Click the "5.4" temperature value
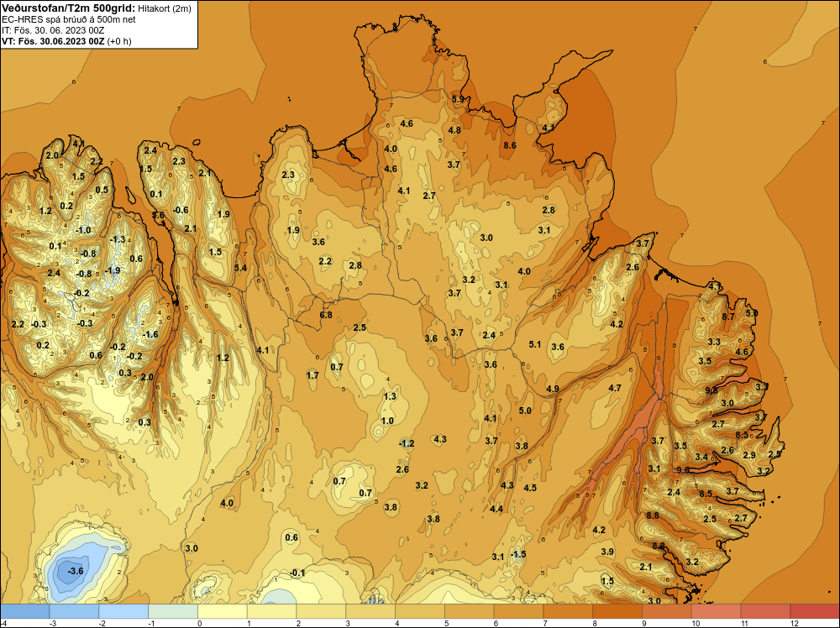 [240, 268]
